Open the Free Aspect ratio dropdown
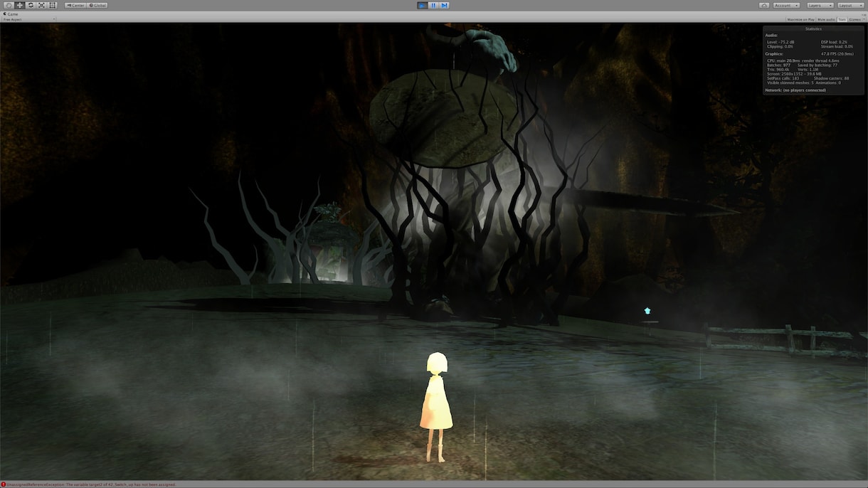868x488 pixels. (29, 19)
